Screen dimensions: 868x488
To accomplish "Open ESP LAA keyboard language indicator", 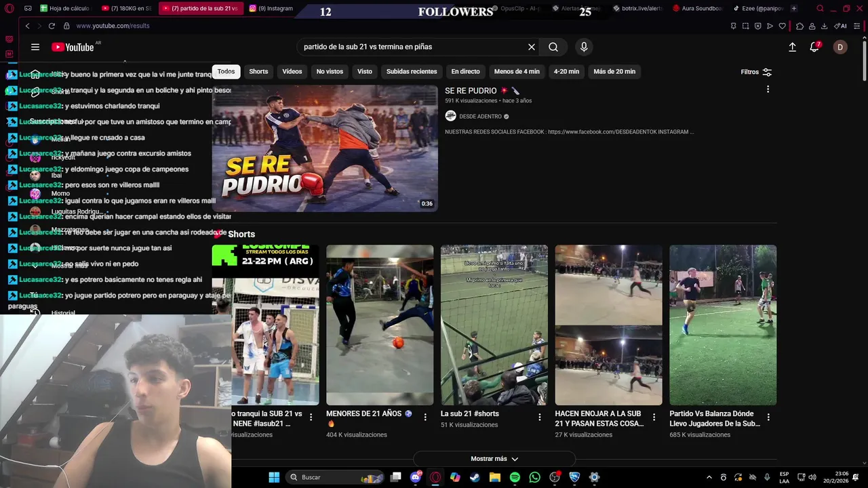I will pyautogui.click(x=784, y=477).
